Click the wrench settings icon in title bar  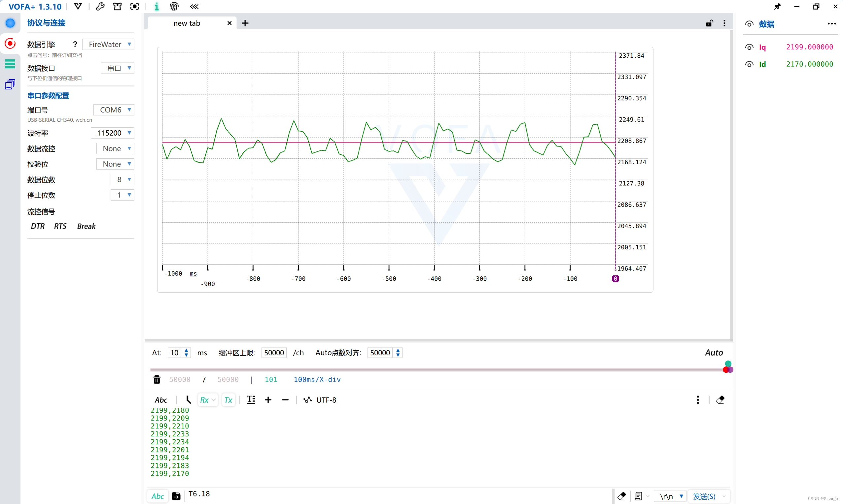coord(100,7)
